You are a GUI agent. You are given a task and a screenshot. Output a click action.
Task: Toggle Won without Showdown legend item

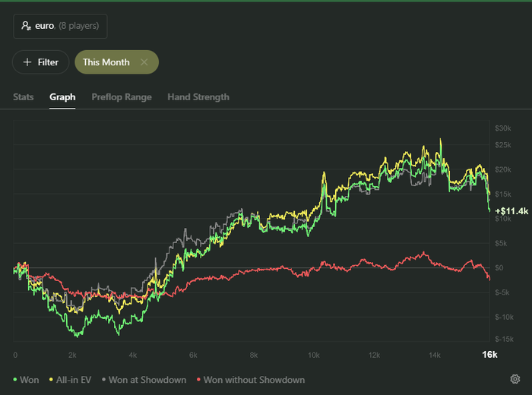tap(251, 380)
